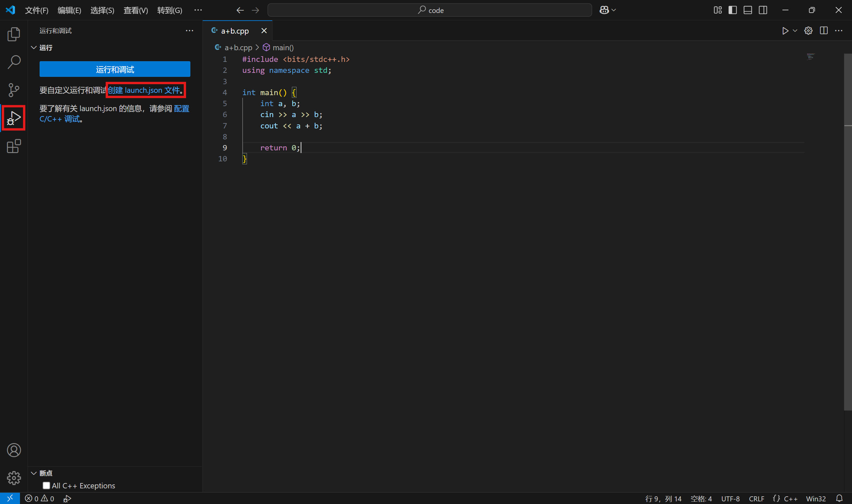Select the Search icon in activity bar
The image size is (852, 504).
(x=14, y=62)
